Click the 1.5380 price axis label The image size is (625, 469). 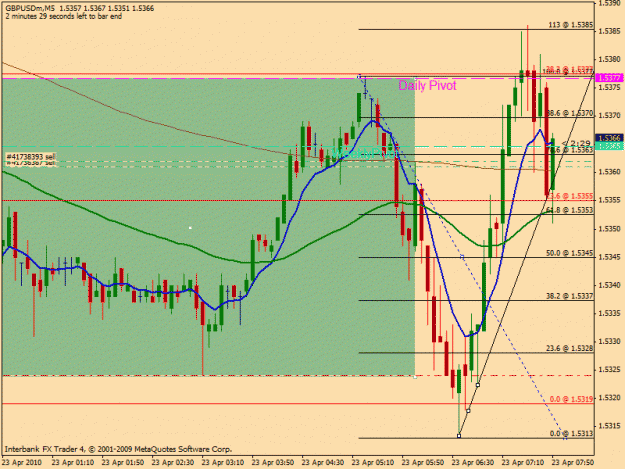609,59
